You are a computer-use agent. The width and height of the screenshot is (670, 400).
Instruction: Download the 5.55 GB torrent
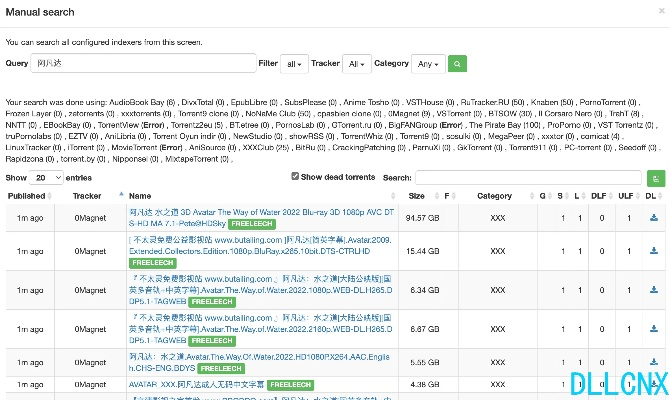pyautogui.click(x=654, y=361)
